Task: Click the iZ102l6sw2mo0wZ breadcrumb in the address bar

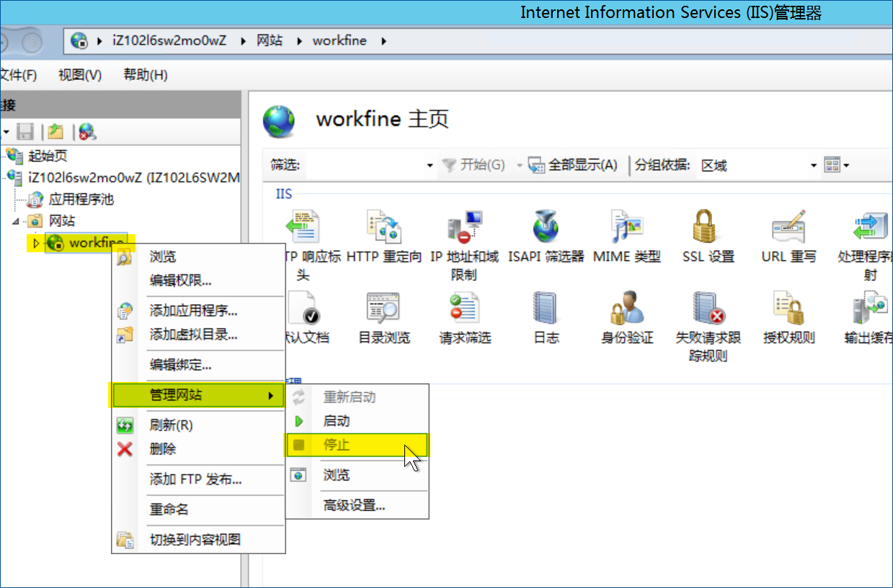Action: coord(169,41)
